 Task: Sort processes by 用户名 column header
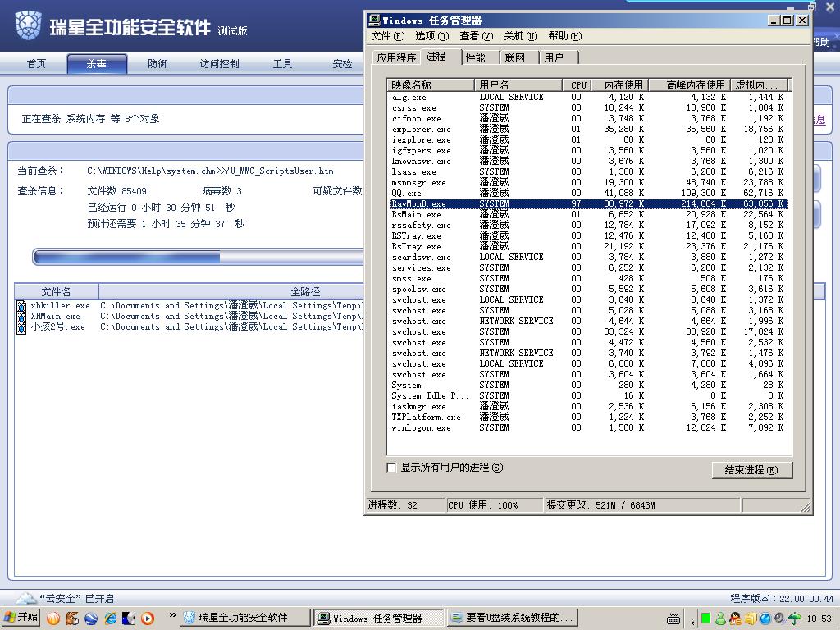[x=518, y=85]
